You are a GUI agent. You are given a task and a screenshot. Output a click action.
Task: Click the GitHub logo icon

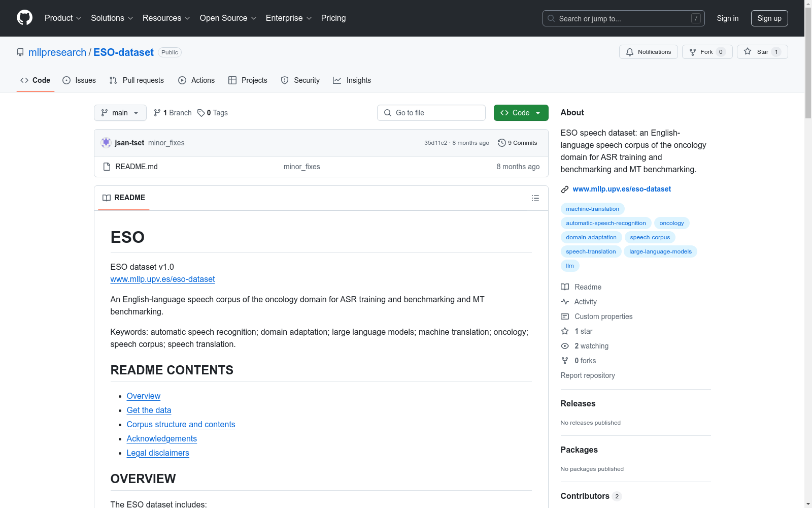click(24, 18)
